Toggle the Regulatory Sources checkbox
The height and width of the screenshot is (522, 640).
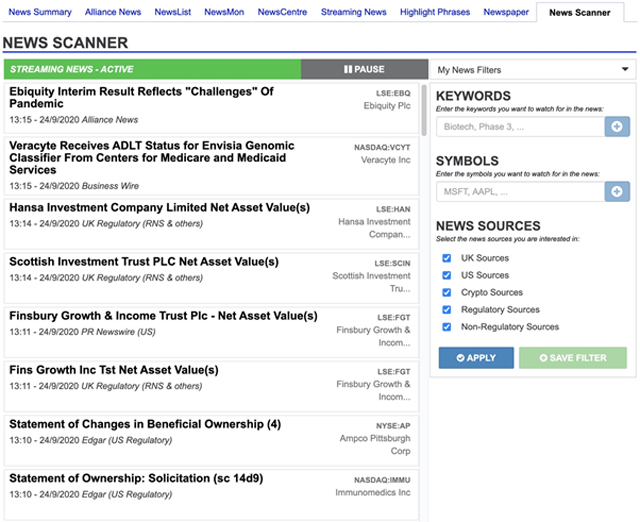[446, 310]
